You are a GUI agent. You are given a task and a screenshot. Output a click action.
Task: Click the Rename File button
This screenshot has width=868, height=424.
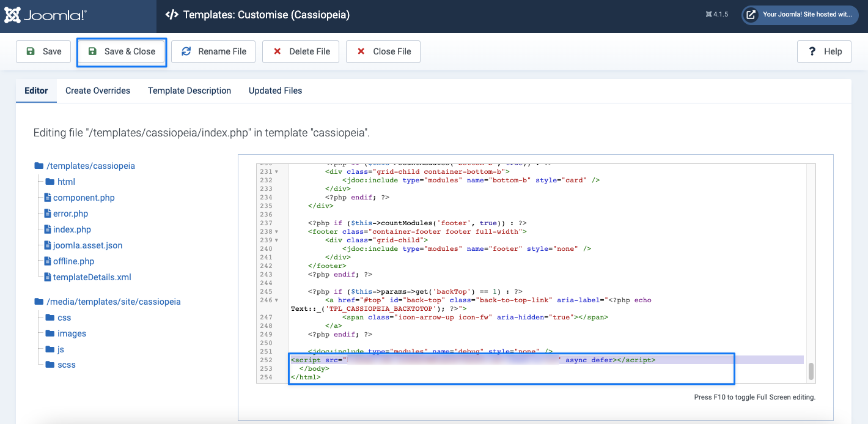pos(213,51)
